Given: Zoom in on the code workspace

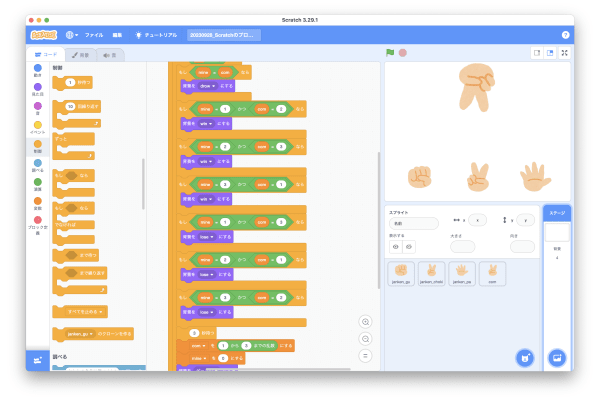Looking at the screenshot, I should coord(365,321).
